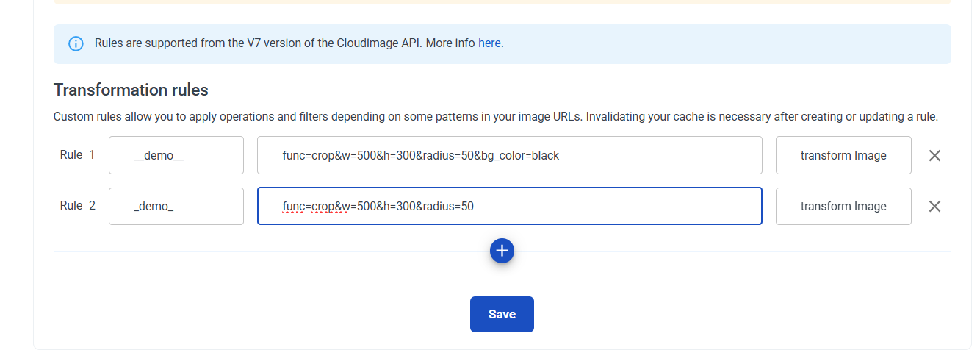Viewport: 980px width, 364px height.
Task: Save the transformation rules
Action: click(x=502, y=314)
